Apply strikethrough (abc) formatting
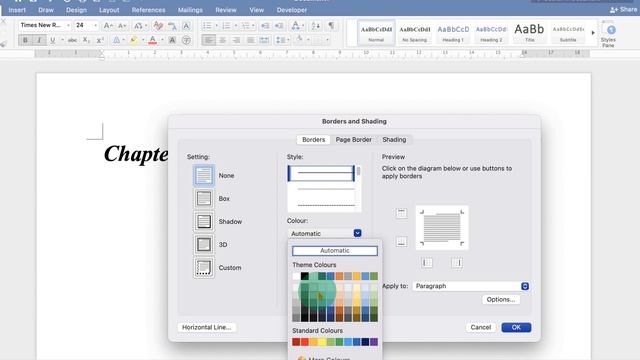This screenshot has height=360, width=640. tap(72, 40)
